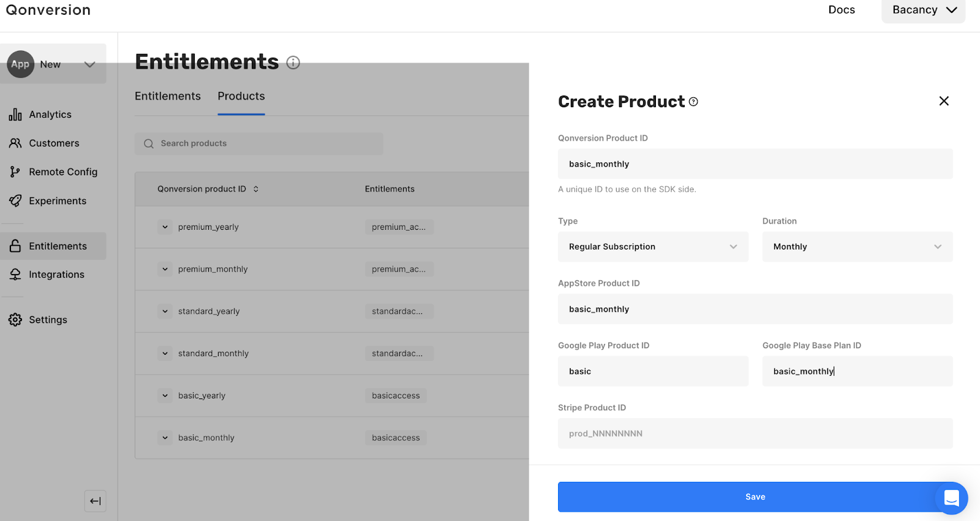The image size is (980, 521).
Task: Open the Docs link
Action: pos(842,10)
